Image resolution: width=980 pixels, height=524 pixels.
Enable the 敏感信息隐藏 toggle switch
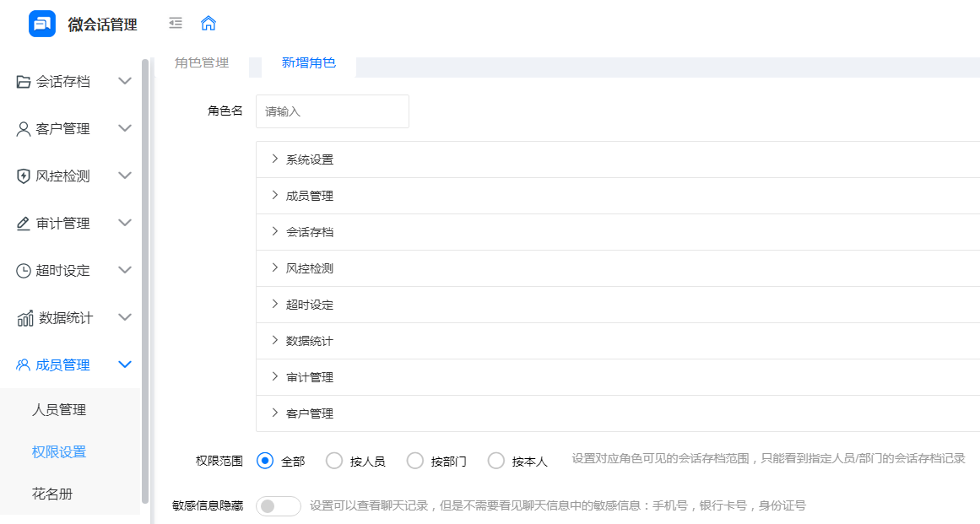(278, 503)
